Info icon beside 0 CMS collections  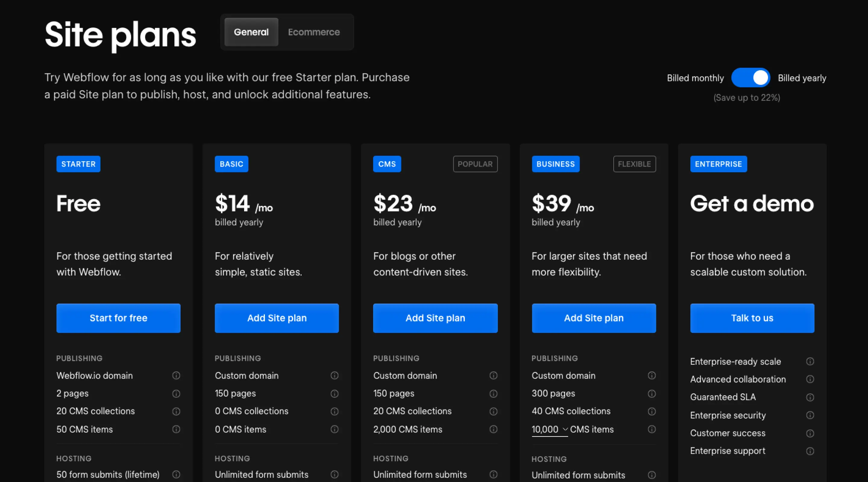[335, 411]
